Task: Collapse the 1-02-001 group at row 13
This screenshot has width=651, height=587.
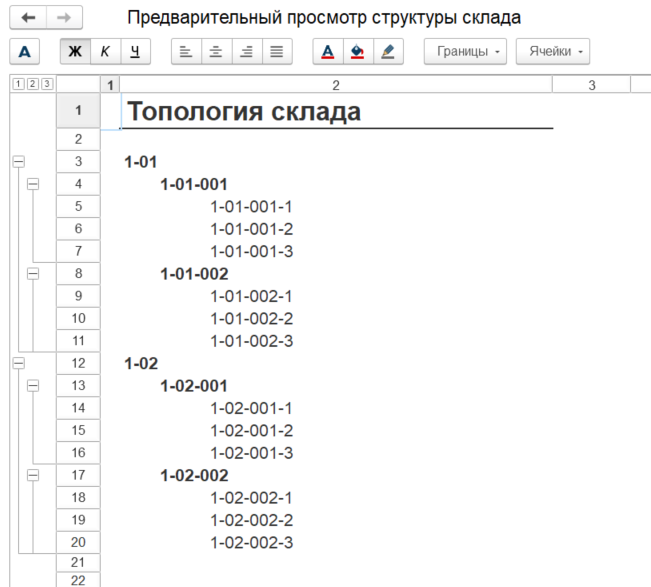Action: pyautogui.click(x=33, y=385)
